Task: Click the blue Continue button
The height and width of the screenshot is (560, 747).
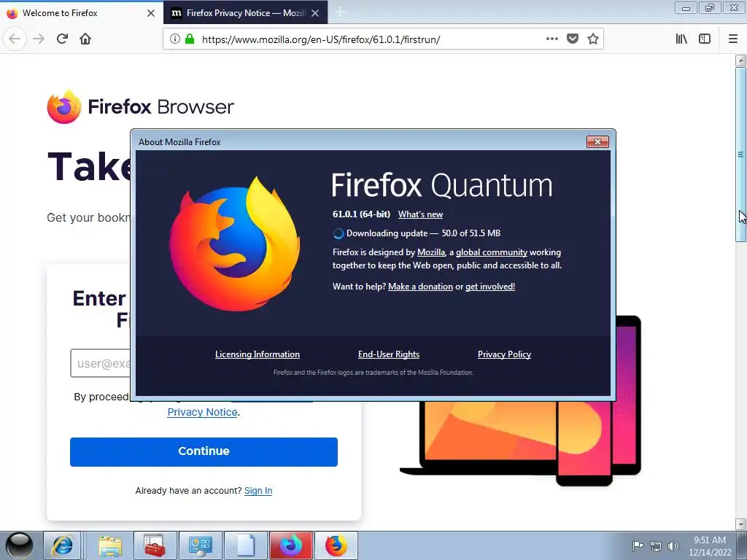Action: pyautogui.click(x=204, y=451)
